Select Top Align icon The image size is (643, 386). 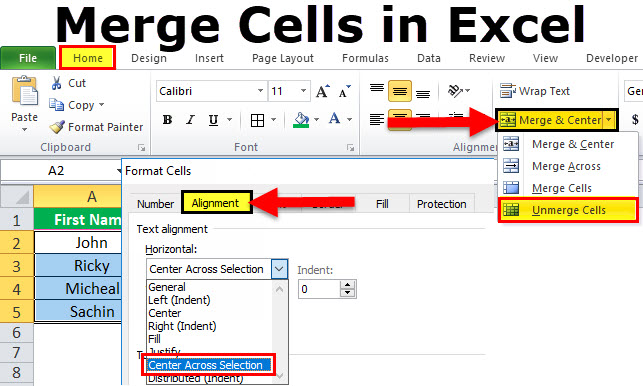click(x=377, y=90)
